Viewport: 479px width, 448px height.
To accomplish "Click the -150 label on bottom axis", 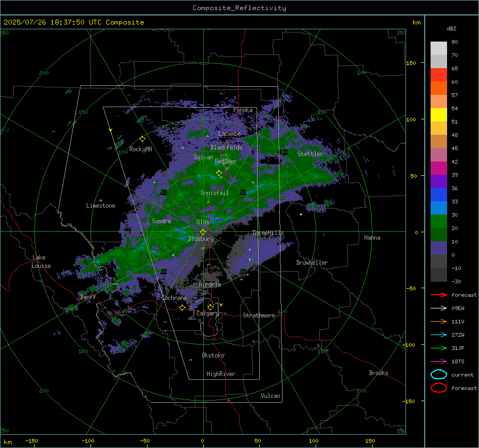I will point(31,441).
